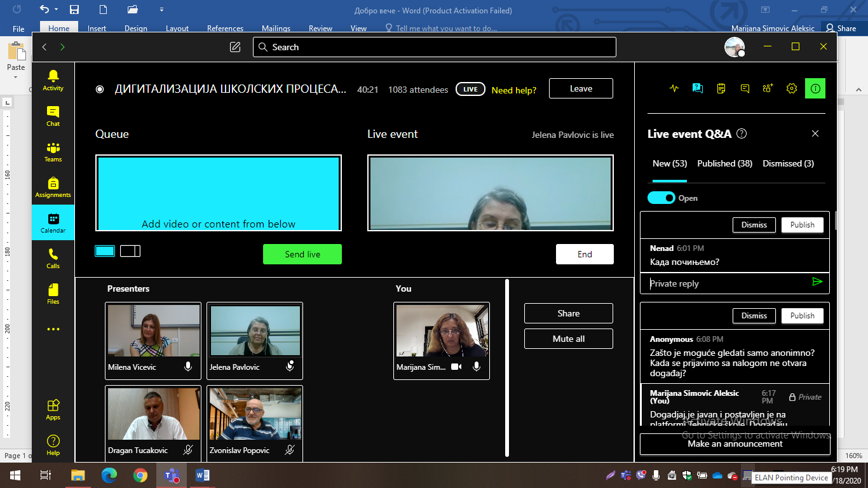This screenshot has height=488, width=868.
Task: Toggle your camera in You tile
Action: (456, 367)
